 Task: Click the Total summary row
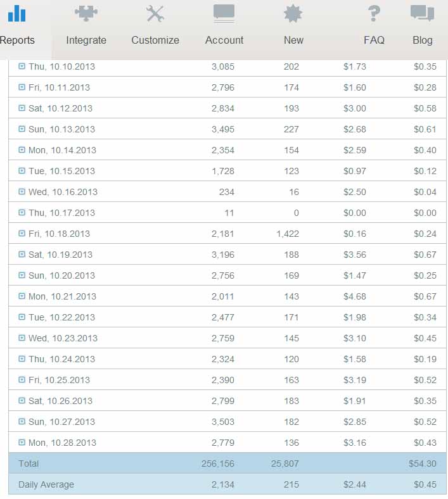(227, 464)
